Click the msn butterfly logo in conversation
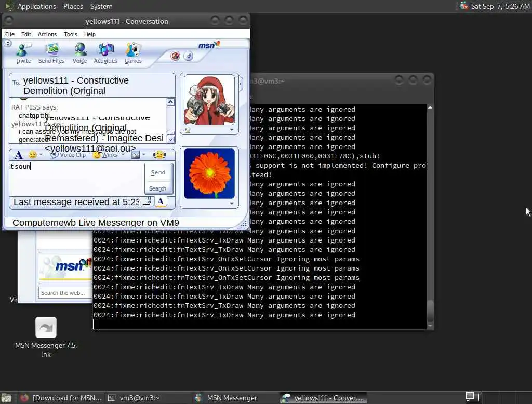 [x=209, y=45]
